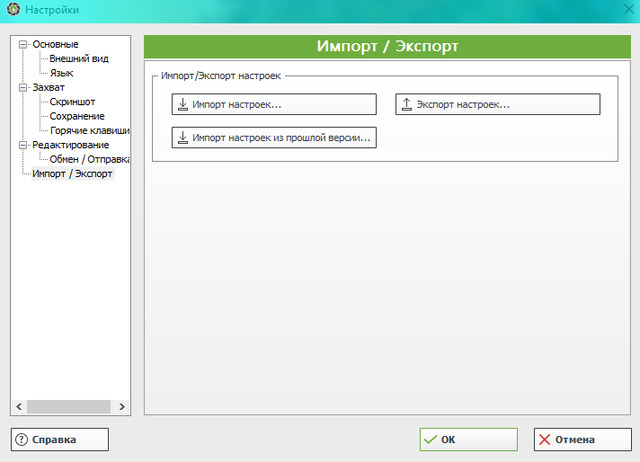Open Обмен / Отправка settings
Screen dimensions: 640x462
click(89, 159)
